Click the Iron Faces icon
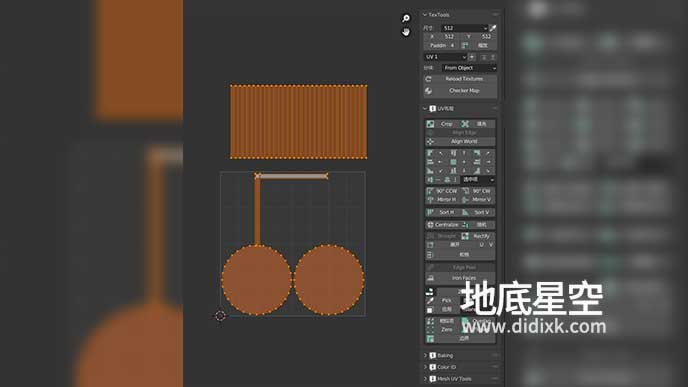 [430, 278]
